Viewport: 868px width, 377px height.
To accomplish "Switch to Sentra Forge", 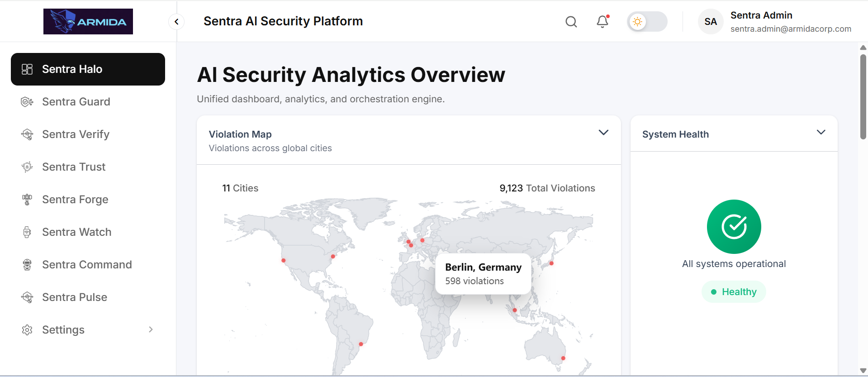I will coord(88,200).
